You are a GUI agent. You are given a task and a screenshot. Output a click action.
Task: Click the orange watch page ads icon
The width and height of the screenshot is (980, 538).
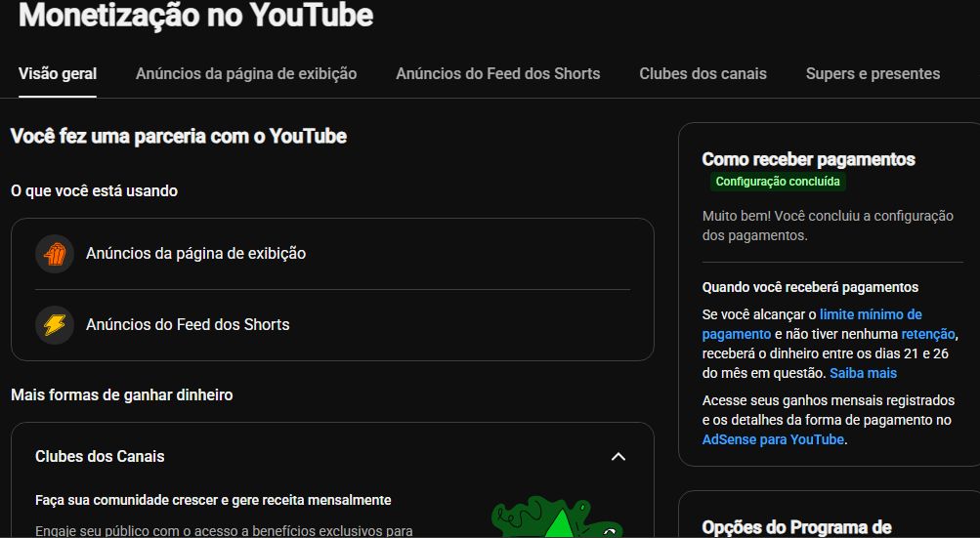point(55,254)
